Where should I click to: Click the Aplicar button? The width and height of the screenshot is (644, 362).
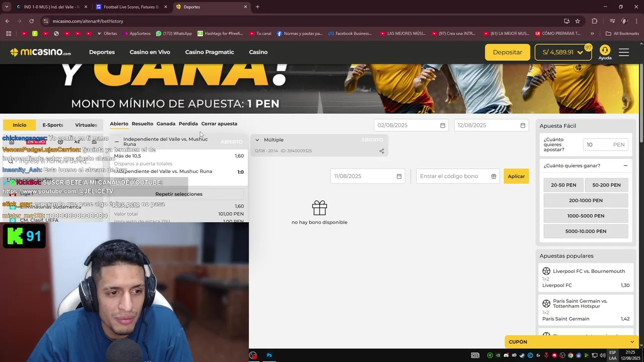pos(516,176)
